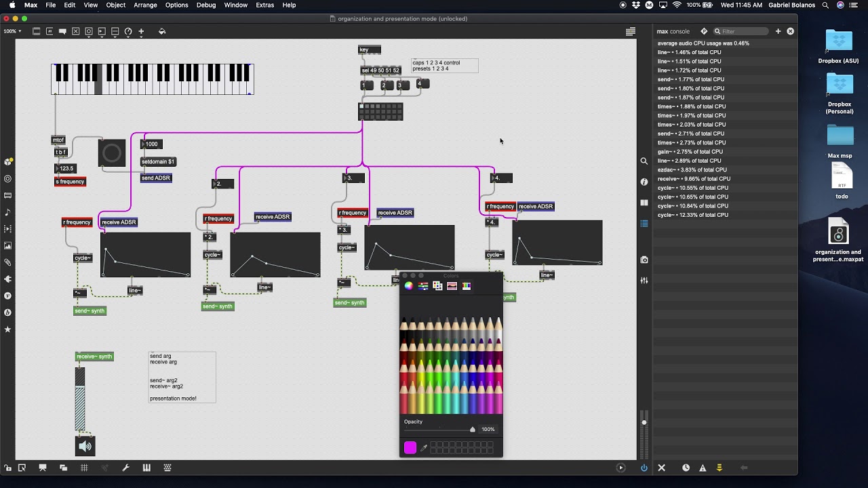The width and height of the screenshot is (868, 488).
Task: Open the Options menu
Action: (176, 5)
